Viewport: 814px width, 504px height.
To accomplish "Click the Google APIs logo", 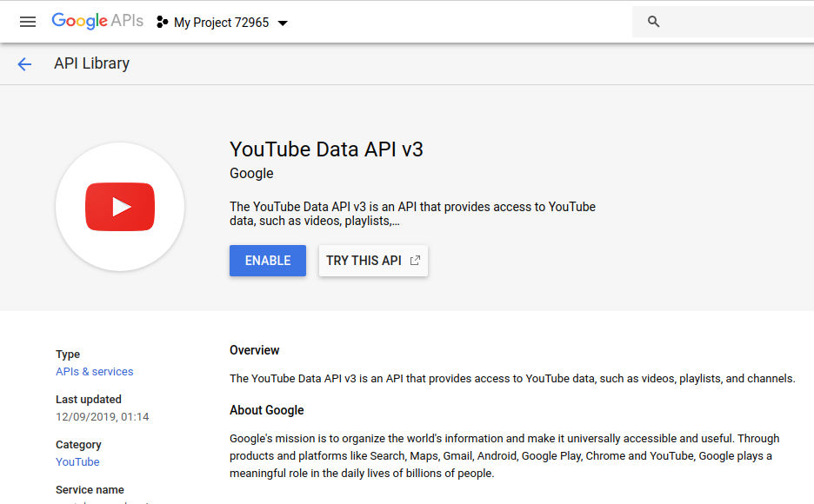I will coord(97,21).
